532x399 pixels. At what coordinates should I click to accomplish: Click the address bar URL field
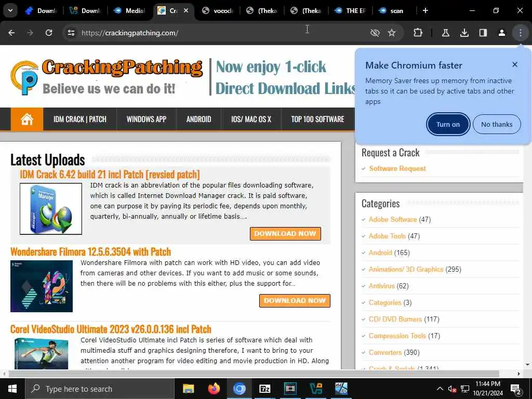[217, 33]
